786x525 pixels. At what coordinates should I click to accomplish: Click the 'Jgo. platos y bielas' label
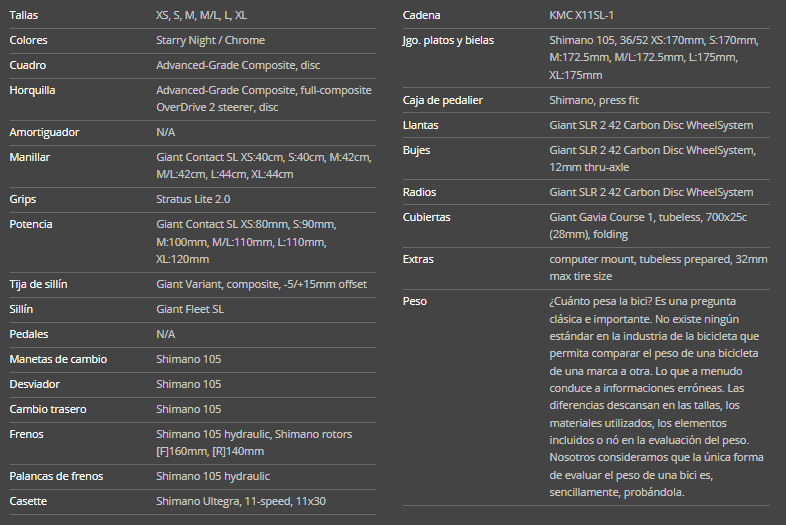tap(449, 40)
